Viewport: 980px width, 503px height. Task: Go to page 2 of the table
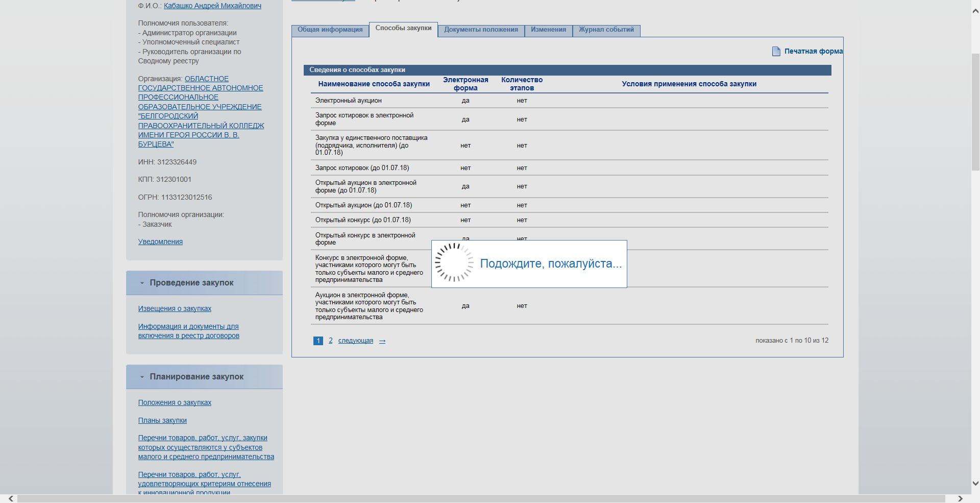[331, 341]
